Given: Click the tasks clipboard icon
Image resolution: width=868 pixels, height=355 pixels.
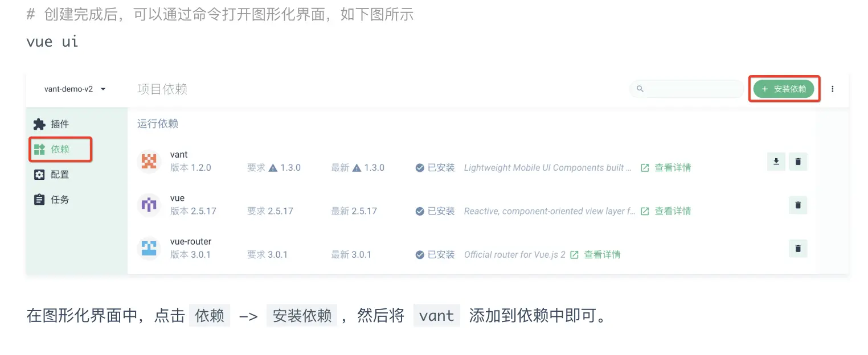Looking at the screenshot, I should tap(39, 200).
